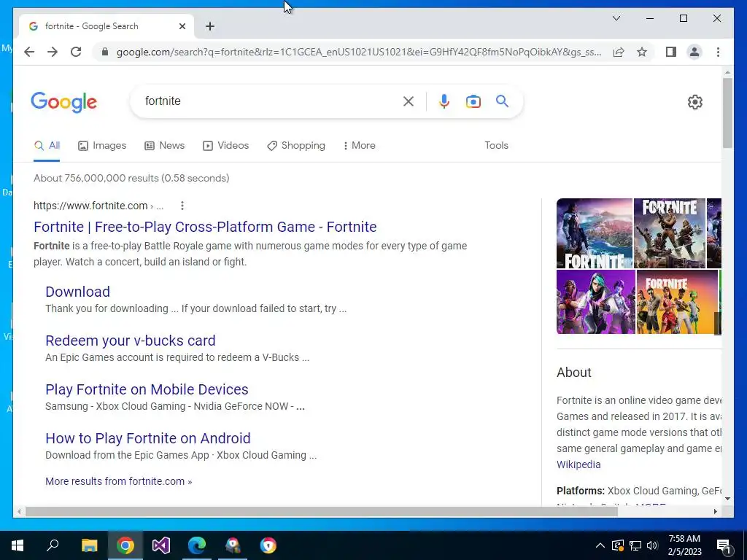Click horizontal scrollbar right arrow

(715, 511)
